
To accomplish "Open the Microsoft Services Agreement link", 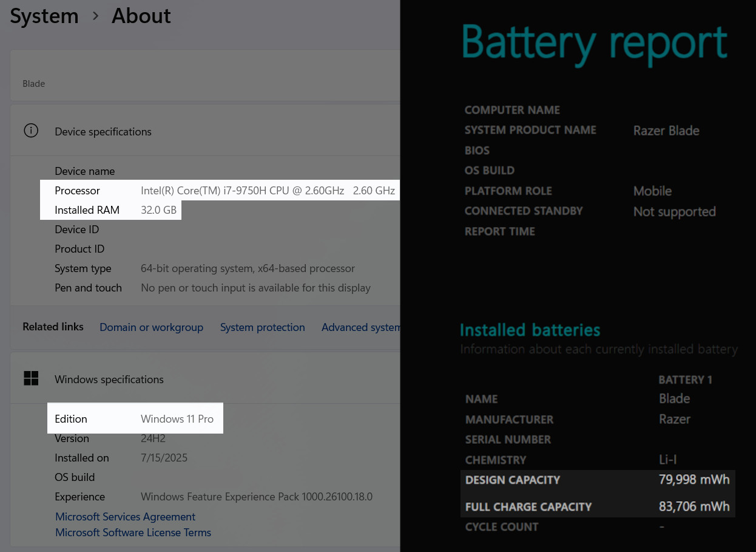I will pyautogui.click(x=126, y=517).
